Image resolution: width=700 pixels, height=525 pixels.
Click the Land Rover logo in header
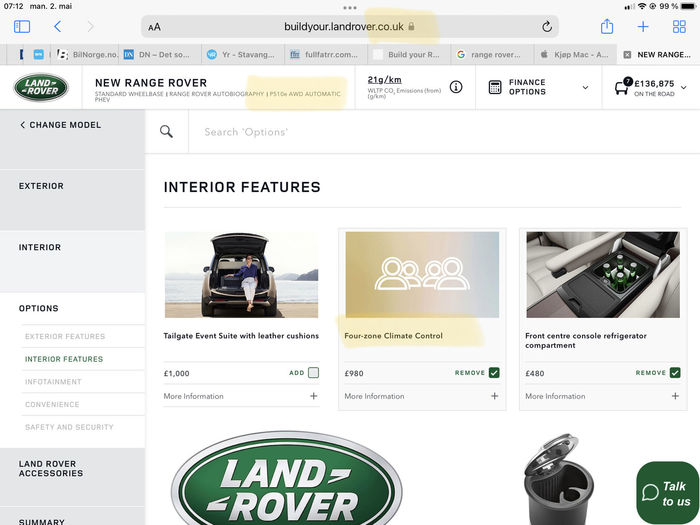pos(41,87)
